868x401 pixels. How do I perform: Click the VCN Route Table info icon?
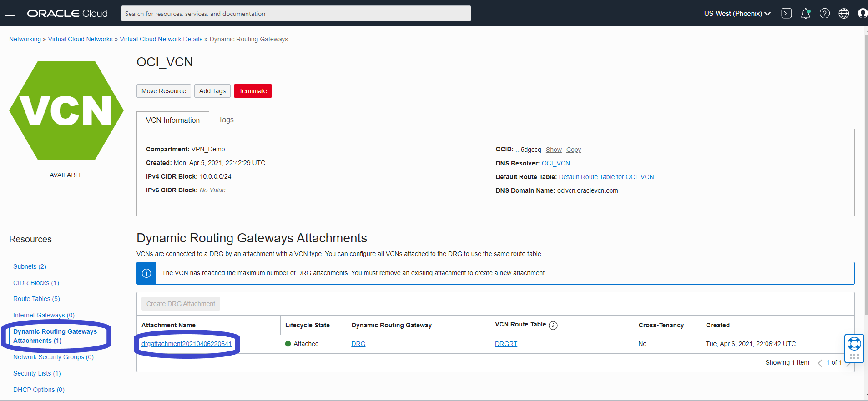[x=553, y=325]
